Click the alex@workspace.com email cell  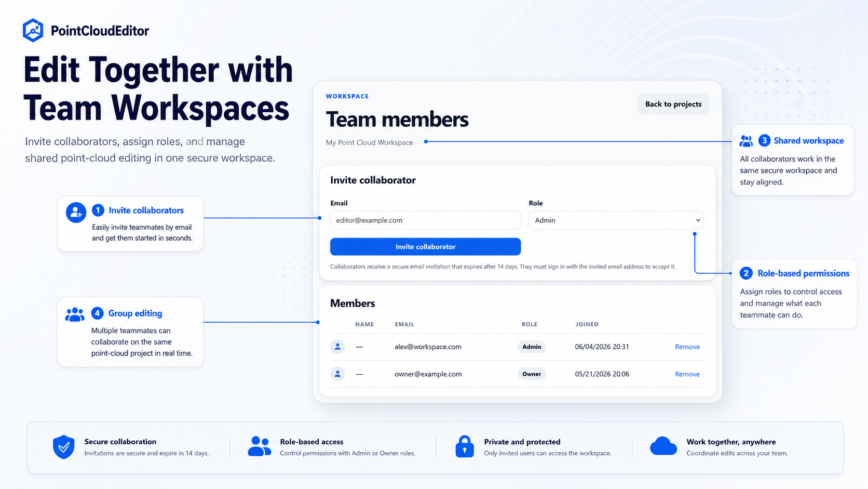click(x=428, y=347)
